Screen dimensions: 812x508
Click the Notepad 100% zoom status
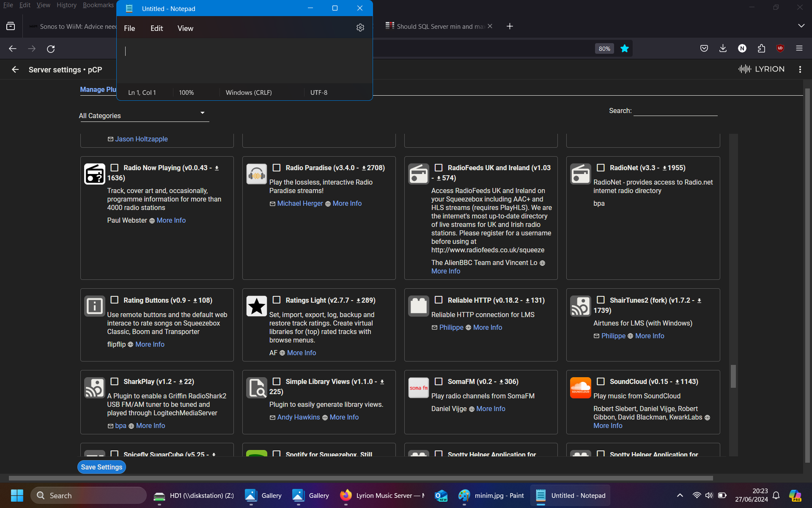tap(186, 92)
